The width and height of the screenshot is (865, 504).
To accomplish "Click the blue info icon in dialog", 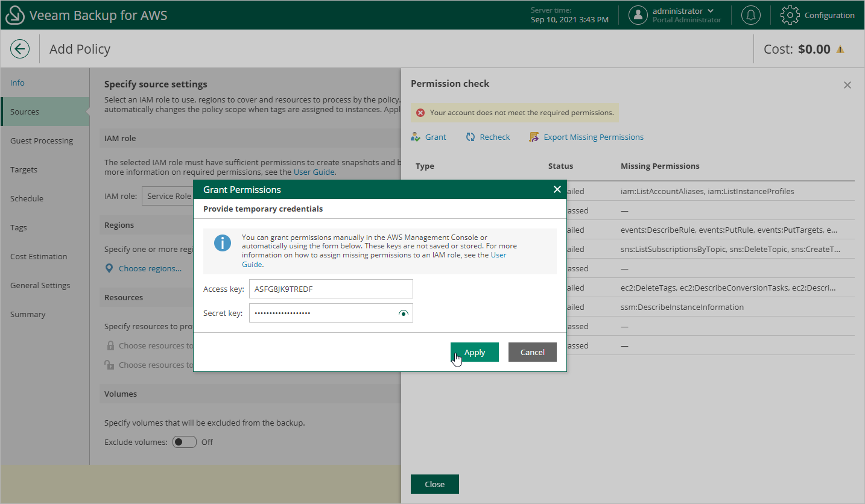I will pyautogui.click(x=223, y=243).
